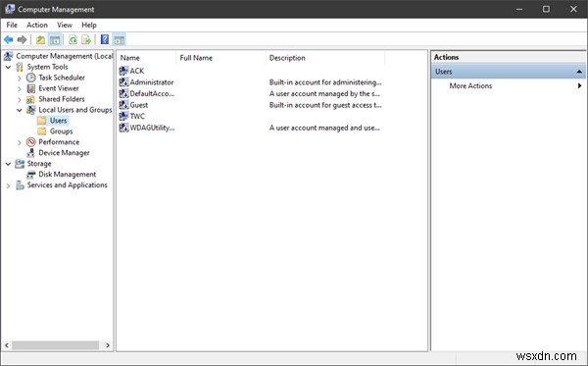The image size is (588, 366).
Task: Click description 'Built-in account for guest access'
Action: pyautogui.click(x=325, y=105)
